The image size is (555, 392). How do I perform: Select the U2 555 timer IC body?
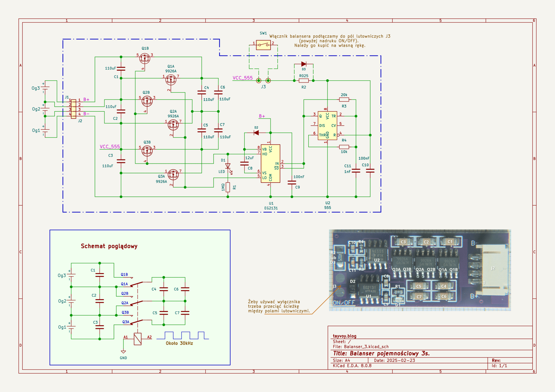tap(327, 125)
